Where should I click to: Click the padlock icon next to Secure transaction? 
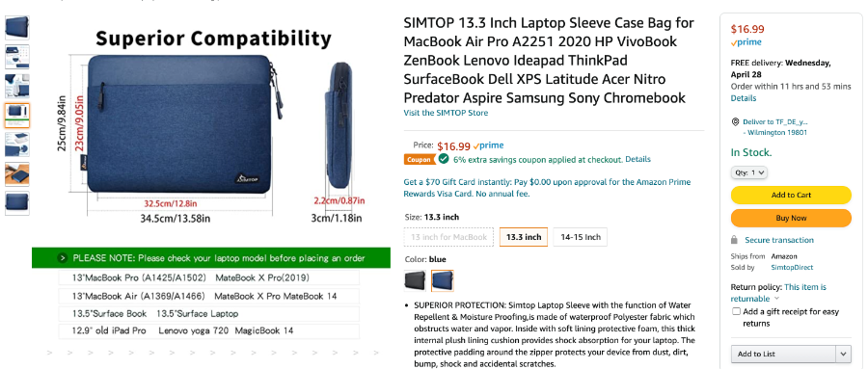(x=734, y=240)
